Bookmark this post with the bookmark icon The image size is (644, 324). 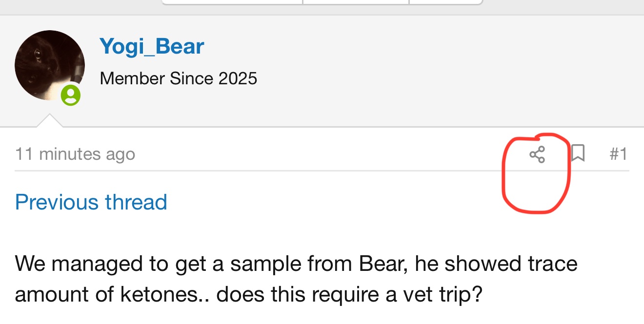578,154
